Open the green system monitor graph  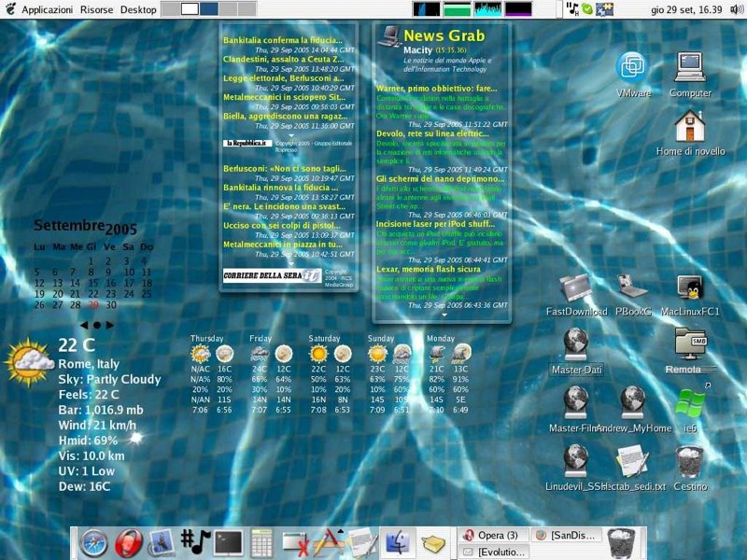point(457,9)
